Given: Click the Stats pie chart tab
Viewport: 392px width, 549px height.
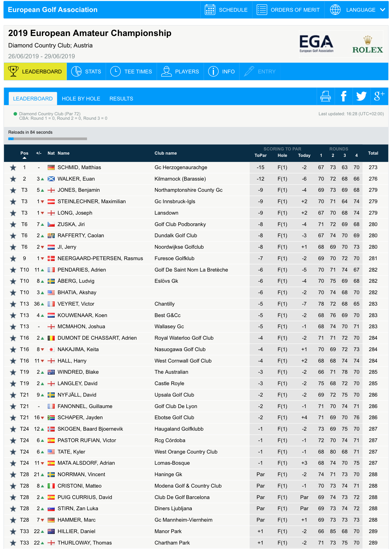Looking at the screenshot, I should click(x=86, y=71).
